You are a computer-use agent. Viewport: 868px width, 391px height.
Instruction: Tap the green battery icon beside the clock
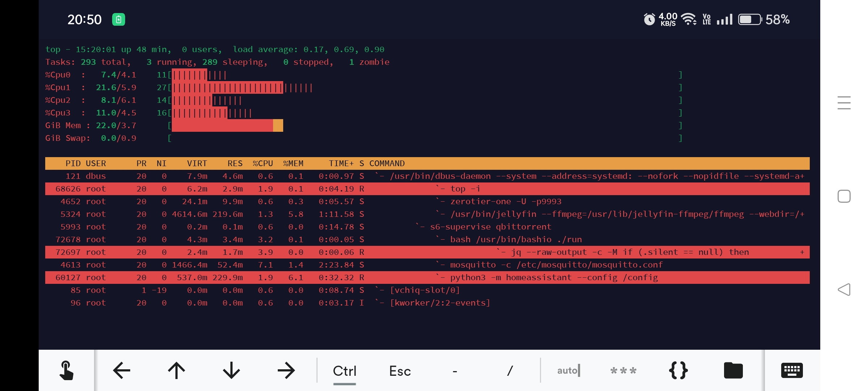point(119,19)
